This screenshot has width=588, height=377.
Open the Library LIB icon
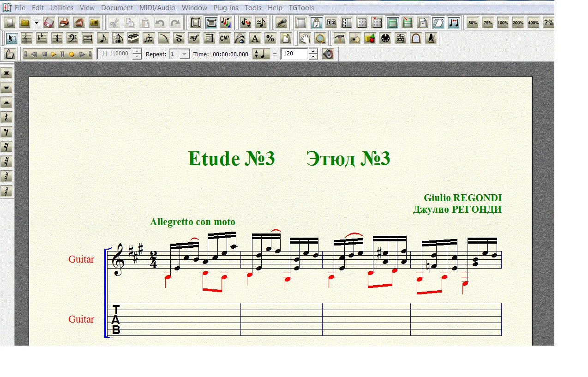95,22
